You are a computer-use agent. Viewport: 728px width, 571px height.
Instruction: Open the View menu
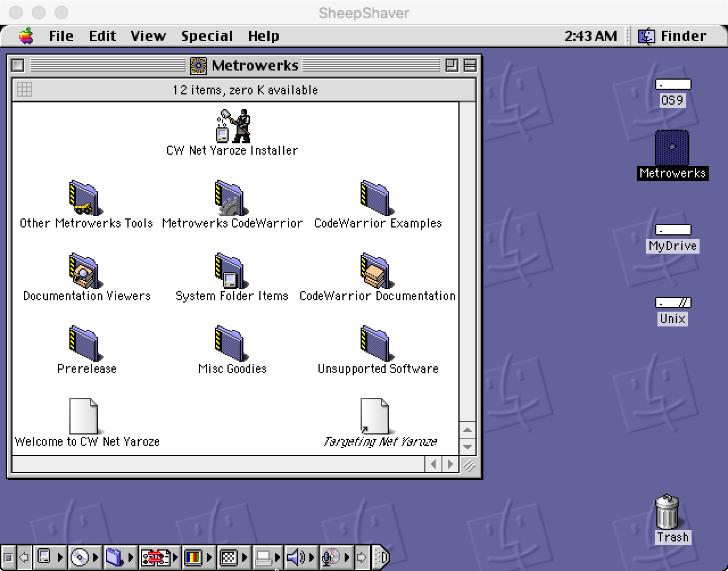coord(148,36)
